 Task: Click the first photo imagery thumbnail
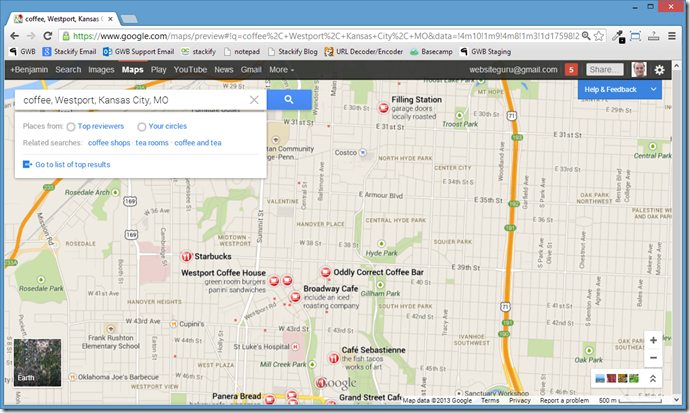click(x=600, y=378)
